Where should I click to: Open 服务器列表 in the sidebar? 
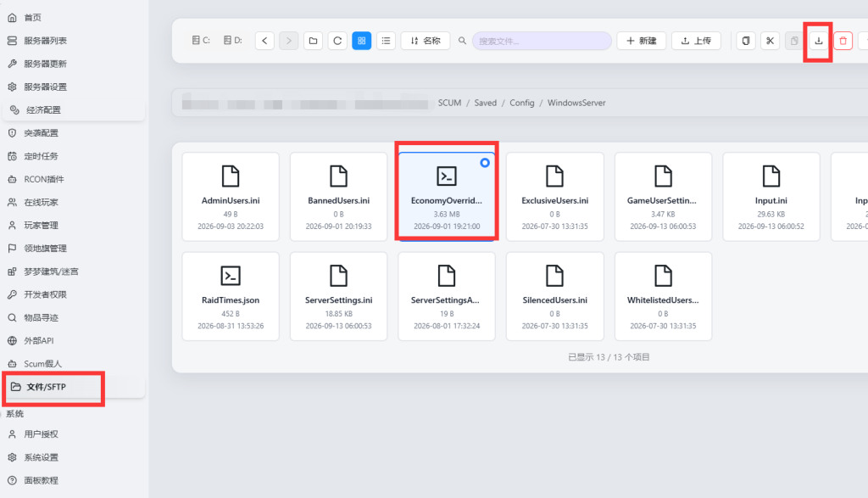point(75,41)
